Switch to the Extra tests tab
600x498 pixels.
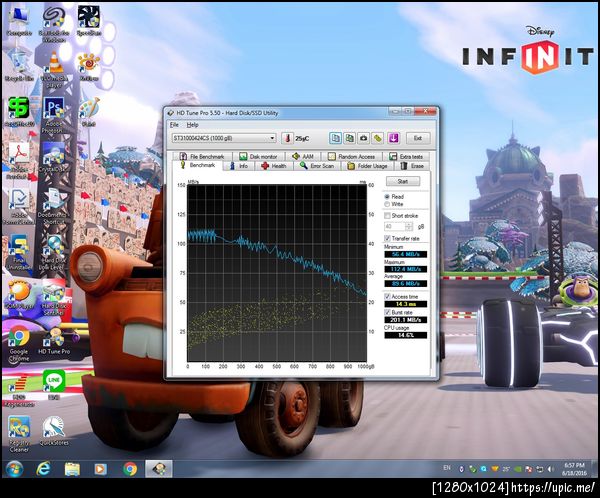[x=406, y=157]
